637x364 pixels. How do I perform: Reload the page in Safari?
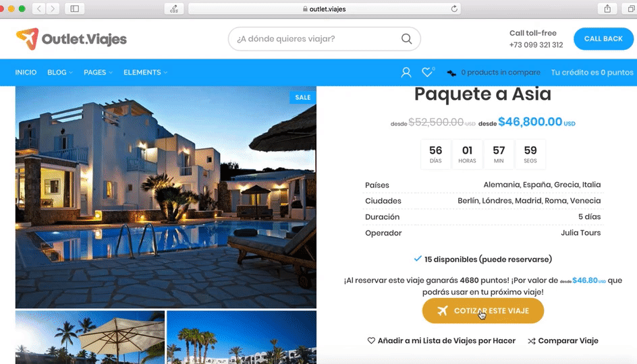pos(454,9)
